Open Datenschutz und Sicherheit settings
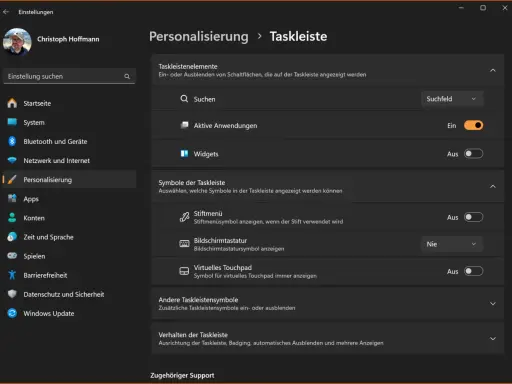Screen dimensions: 512x384 click(69, 294)
